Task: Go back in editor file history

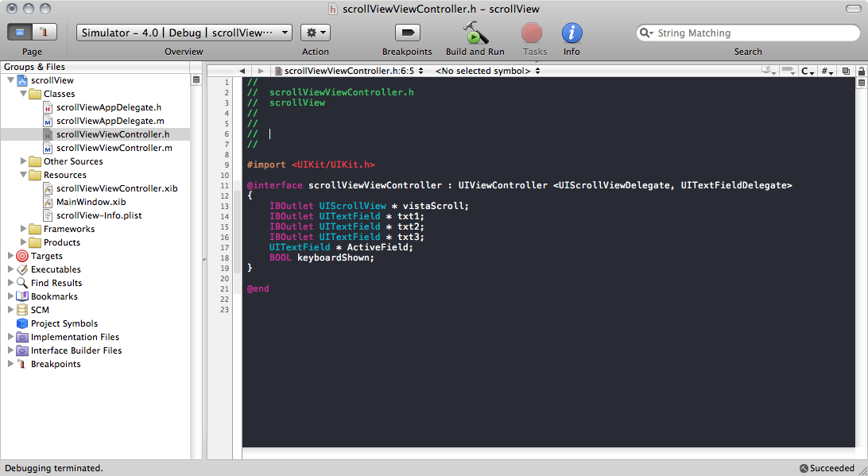Action: 242,71
